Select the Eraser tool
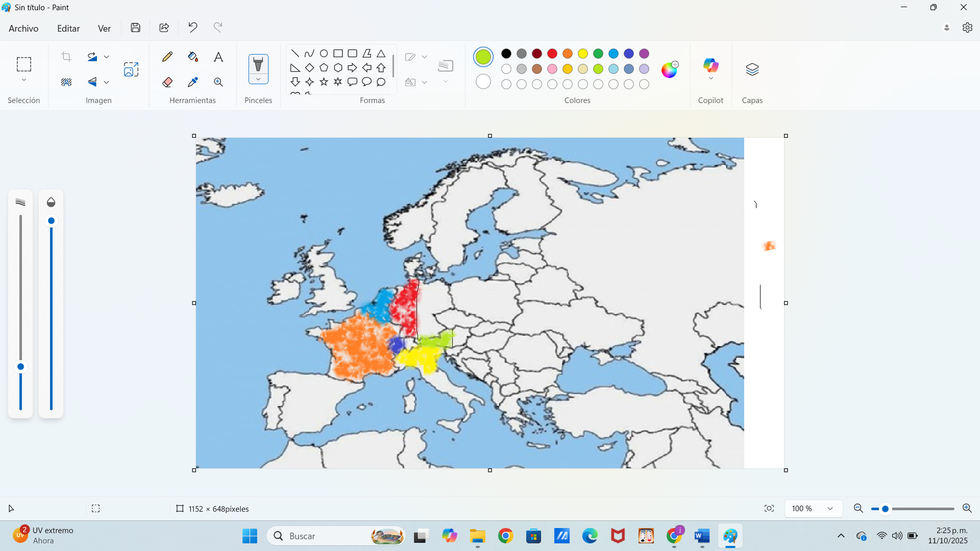Screen dimensions: 980x551 [x=167, y=82]
